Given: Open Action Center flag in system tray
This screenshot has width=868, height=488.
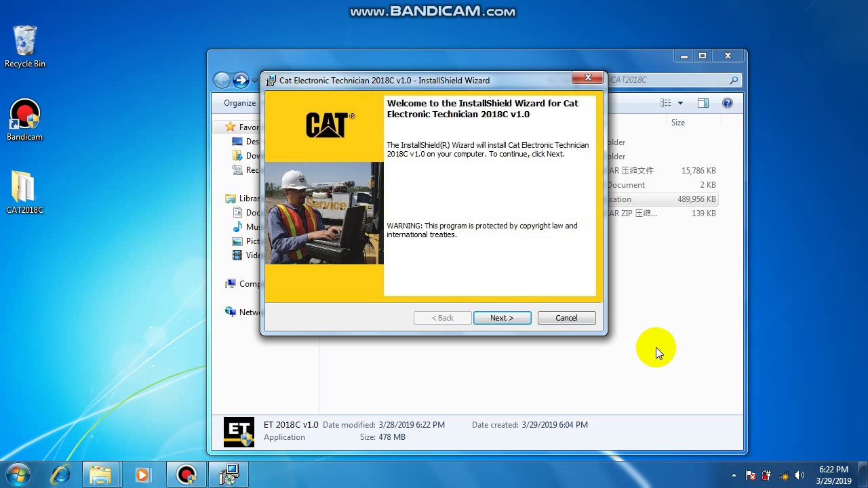Looking at the screenshot, I should (751, 475).
